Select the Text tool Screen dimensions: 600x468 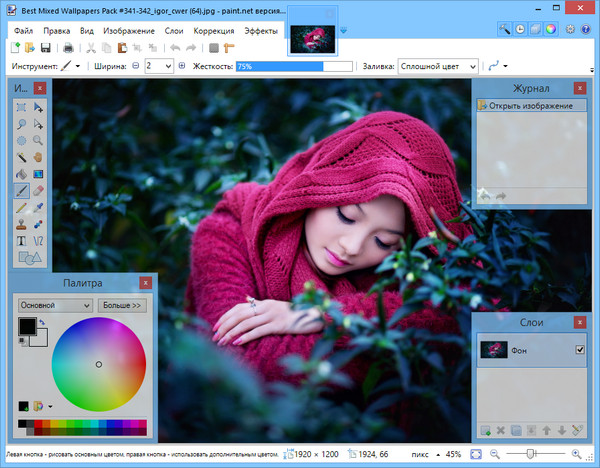21,241
